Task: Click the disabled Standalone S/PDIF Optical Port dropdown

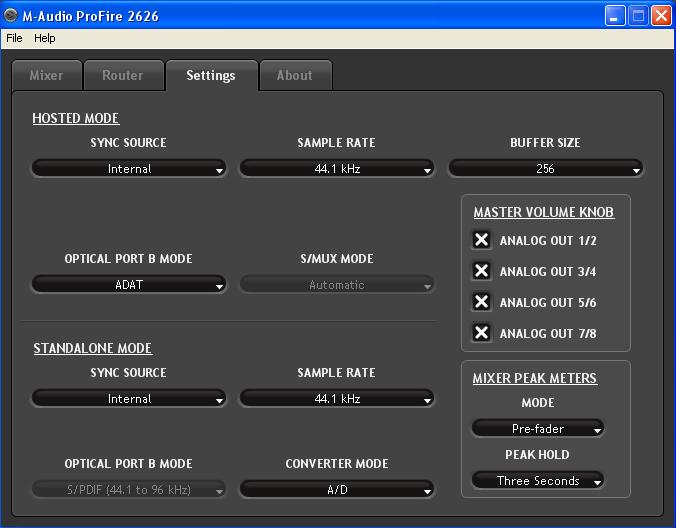Action: click(128, 490)
